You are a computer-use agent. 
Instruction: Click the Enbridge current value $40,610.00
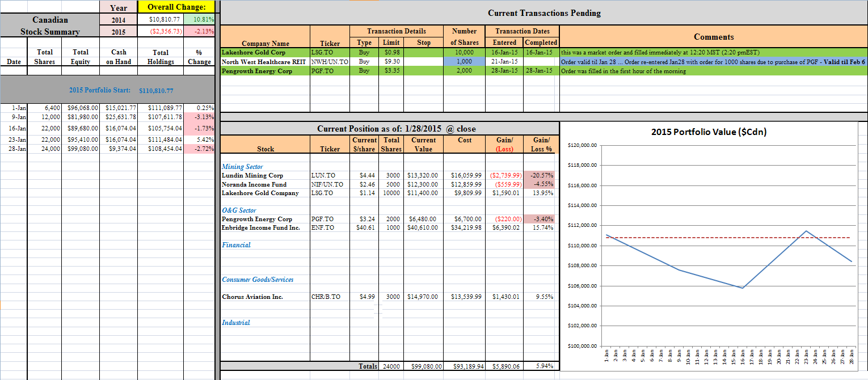pyautogui.click(x=423, y=227)
